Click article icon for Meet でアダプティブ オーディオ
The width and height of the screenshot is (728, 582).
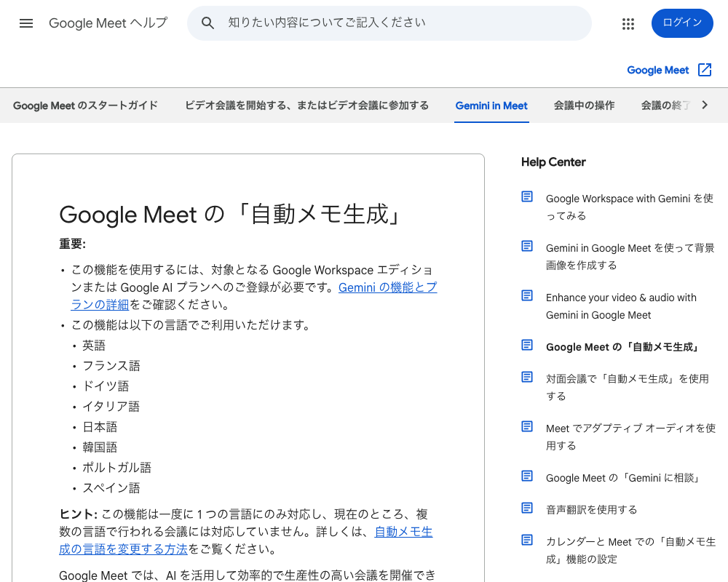(527, 426)
